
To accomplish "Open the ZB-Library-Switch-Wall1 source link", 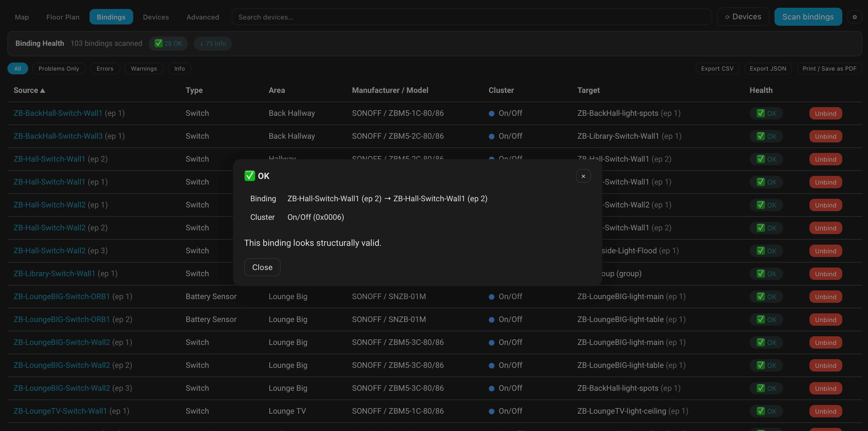I will point(54,273).
